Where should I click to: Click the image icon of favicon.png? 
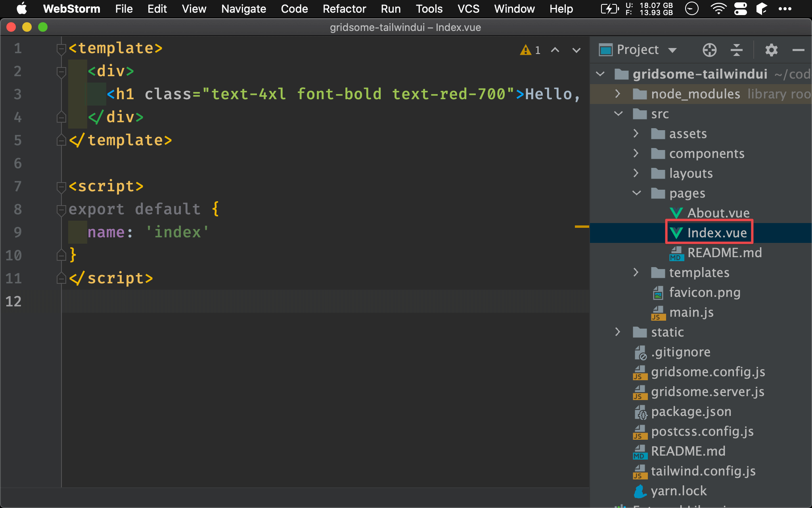coord(658,293)
